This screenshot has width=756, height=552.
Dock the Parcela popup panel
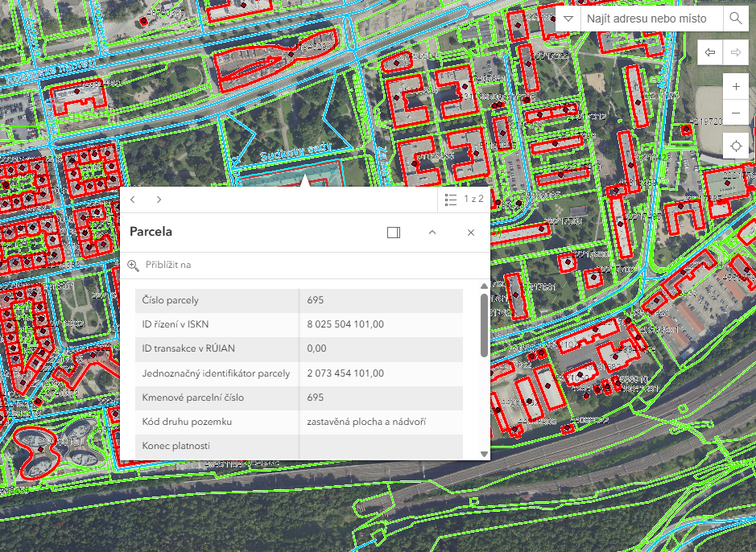393,233
